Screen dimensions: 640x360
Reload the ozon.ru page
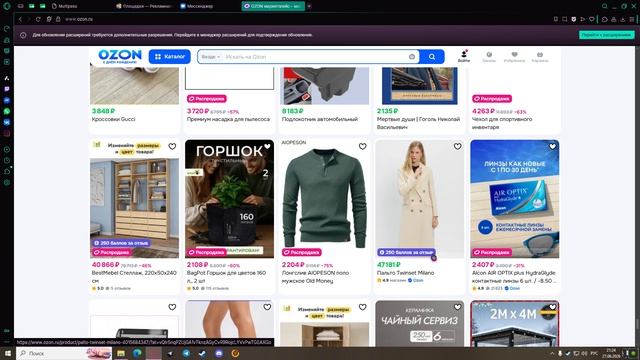coord(38,19)
